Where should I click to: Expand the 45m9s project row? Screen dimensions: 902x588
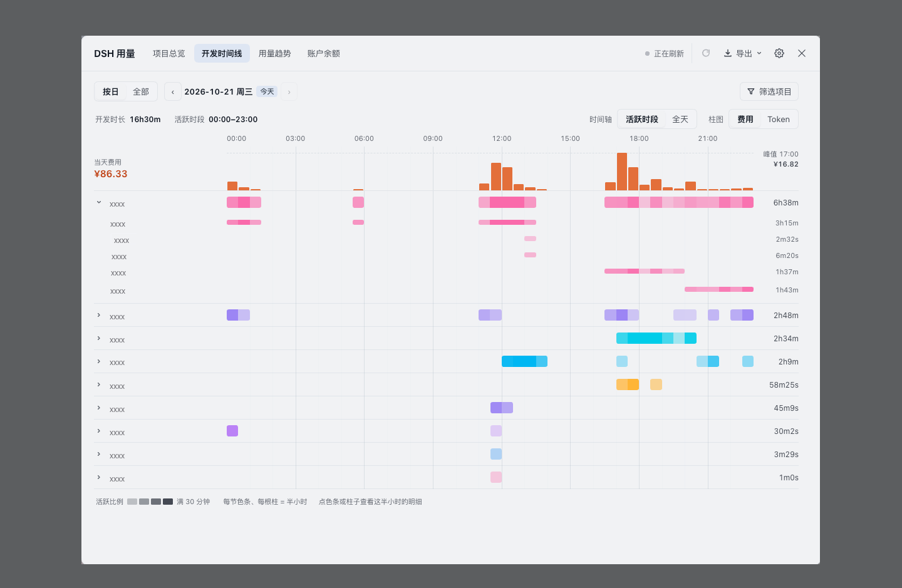pos(99,408)
